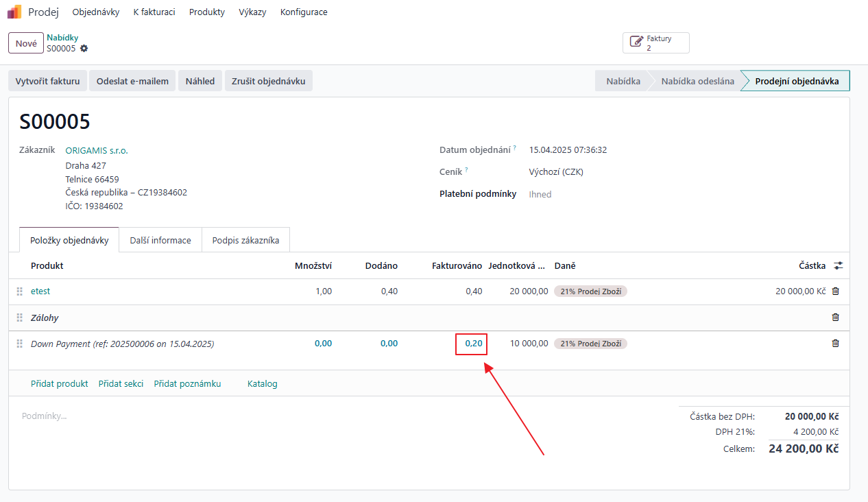Open the Objednávky menu

96,12
